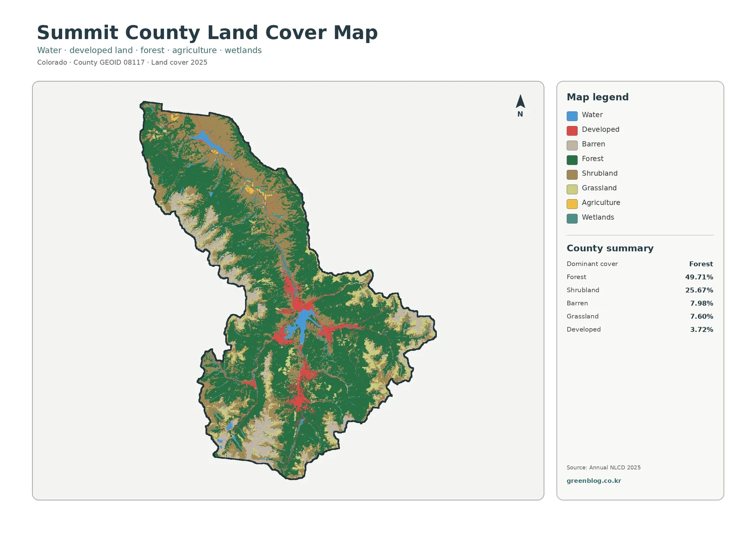Screen dimensions: 756x535
Task: Click the Forest legend label
Action: tap(593, 159)
